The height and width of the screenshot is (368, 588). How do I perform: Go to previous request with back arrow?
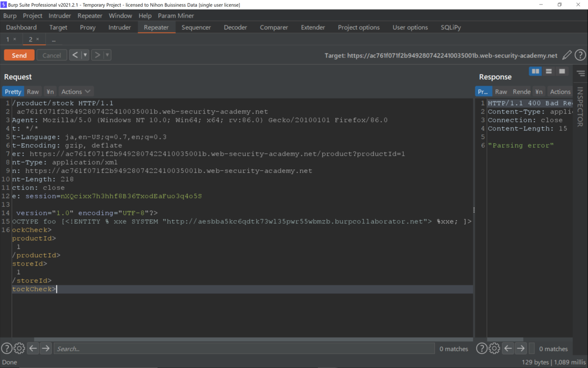click(x=75, y=55)
